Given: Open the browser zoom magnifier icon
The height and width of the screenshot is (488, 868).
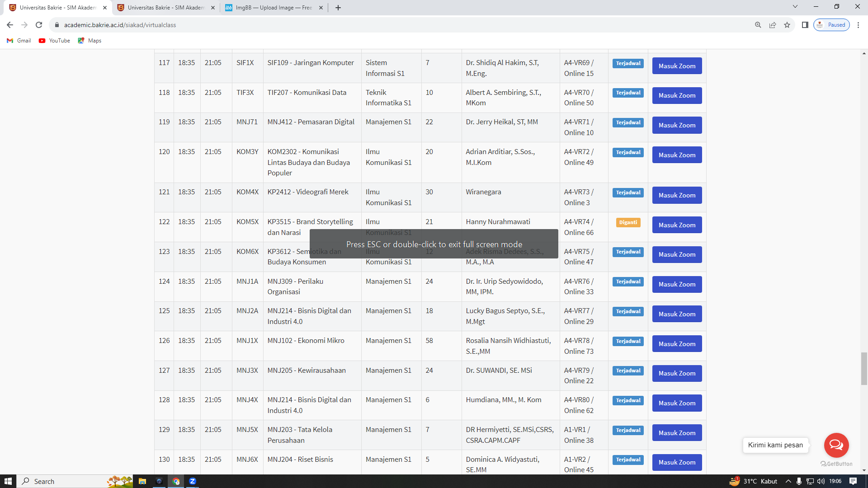Looking at the screenshot, I should coord(758,25).
